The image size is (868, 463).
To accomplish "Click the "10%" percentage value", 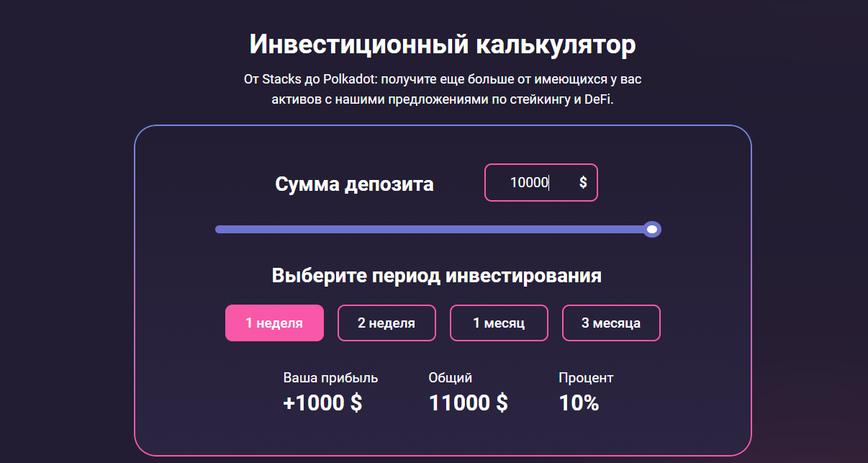I will click(579, 403).
